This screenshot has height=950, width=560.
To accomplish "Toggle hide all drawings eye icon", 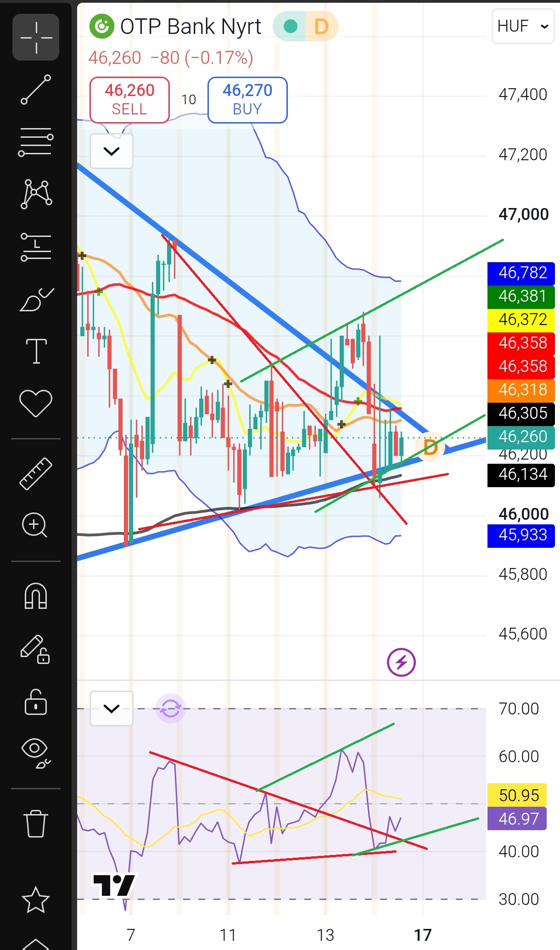I will 36,753.
